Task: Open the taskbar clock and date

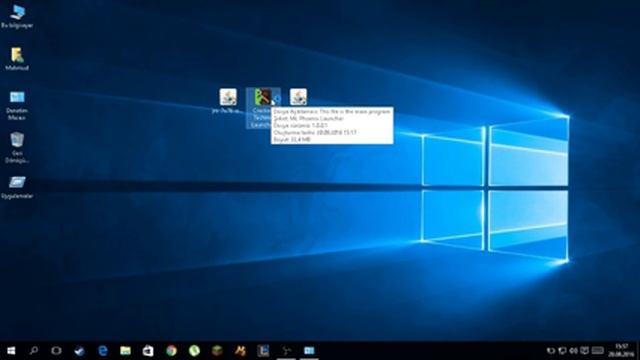Action: point(621,351)
